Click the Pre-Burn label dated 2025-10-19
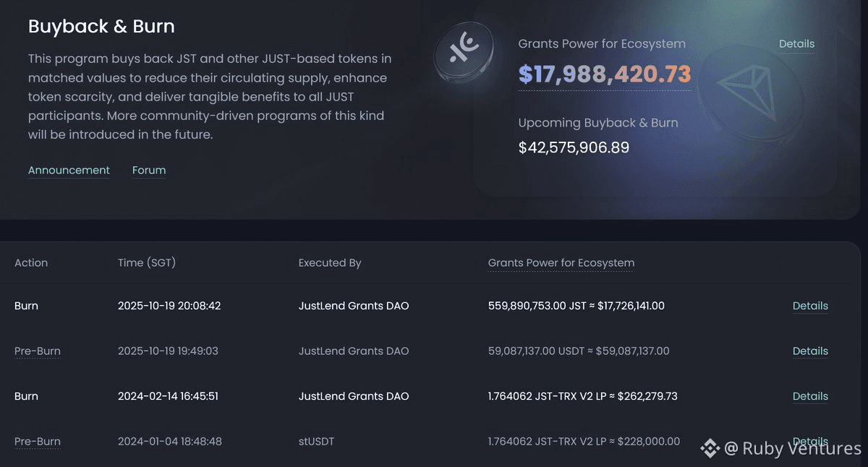 [38, 351]
